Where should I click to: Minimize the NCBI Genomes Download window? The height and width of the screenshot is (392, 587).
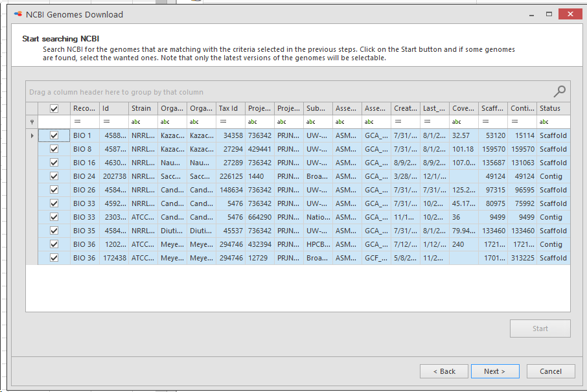coord(531,14)
